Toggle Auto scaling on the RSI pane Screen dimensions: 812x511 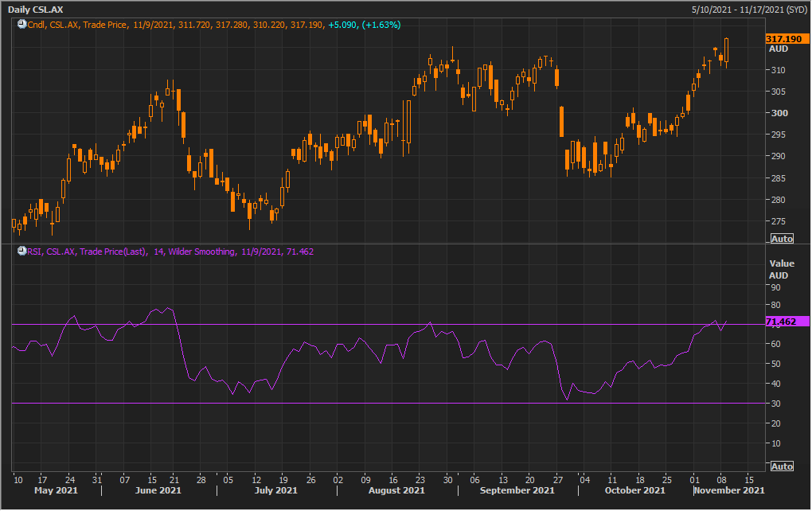(782, 466)
